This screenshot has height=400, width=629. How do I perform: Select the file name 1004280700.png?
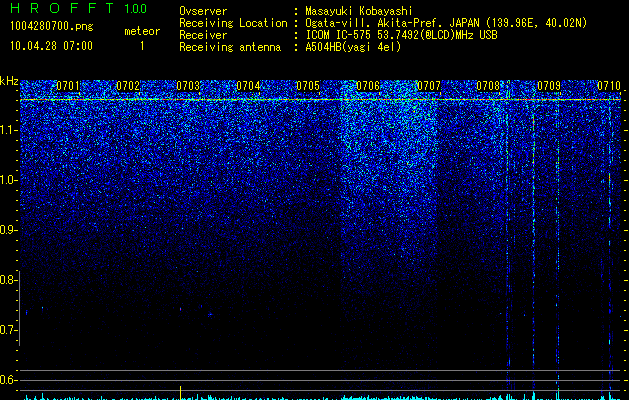point(52,27)
